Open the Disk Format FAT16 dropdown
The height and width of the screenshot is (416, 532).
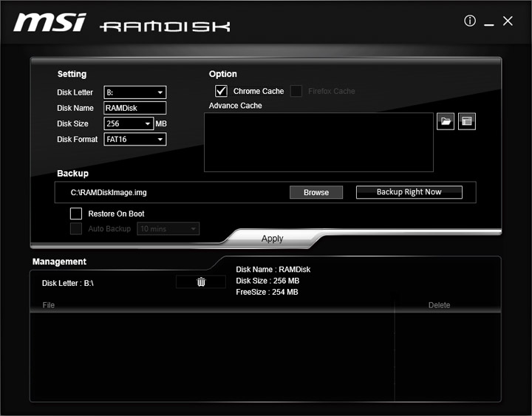(x=135, y=139)
